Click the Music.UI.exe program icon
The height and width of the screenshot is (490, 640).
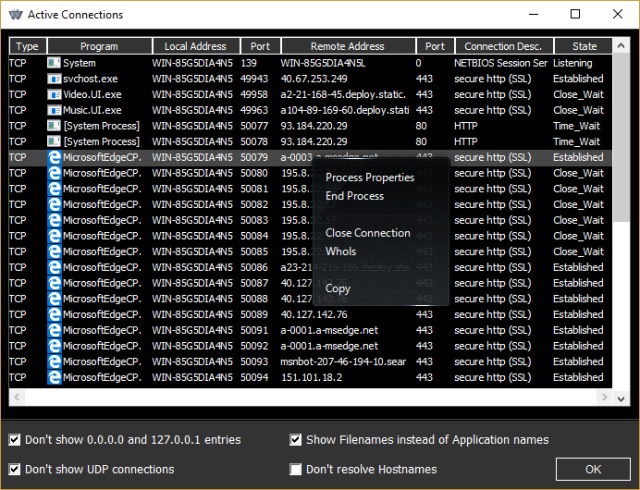[54, 110]
